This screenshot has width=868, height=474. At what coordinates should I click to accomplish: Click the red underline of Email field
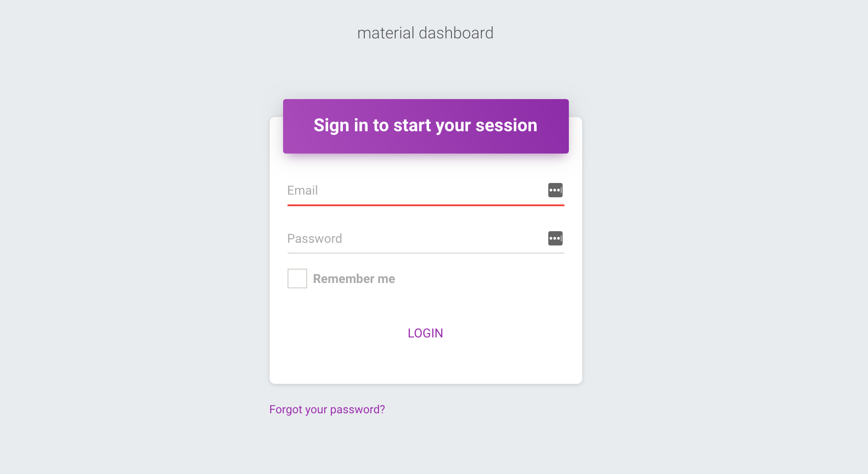(x=426, y=205)
